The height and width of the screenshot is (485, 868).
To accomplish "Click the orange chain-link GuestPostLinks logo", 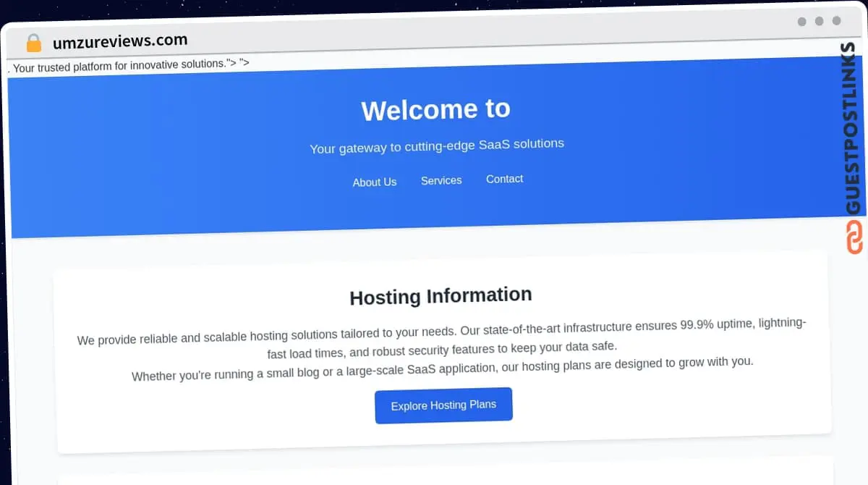I will tap(854, 237).
